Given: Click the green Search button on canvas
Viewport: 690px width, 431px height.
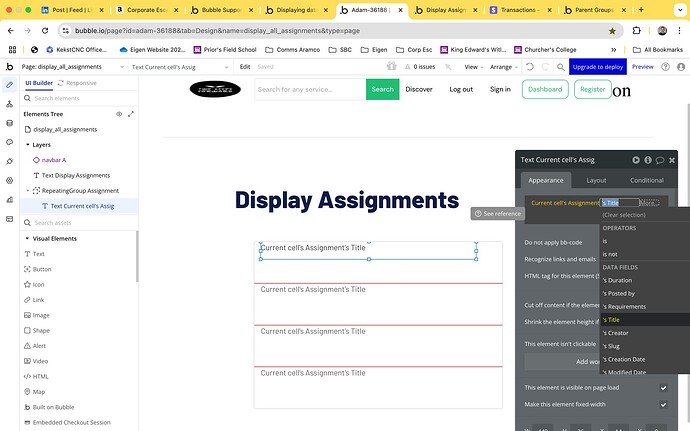Looking at the screenshot, I should (382, 89).
